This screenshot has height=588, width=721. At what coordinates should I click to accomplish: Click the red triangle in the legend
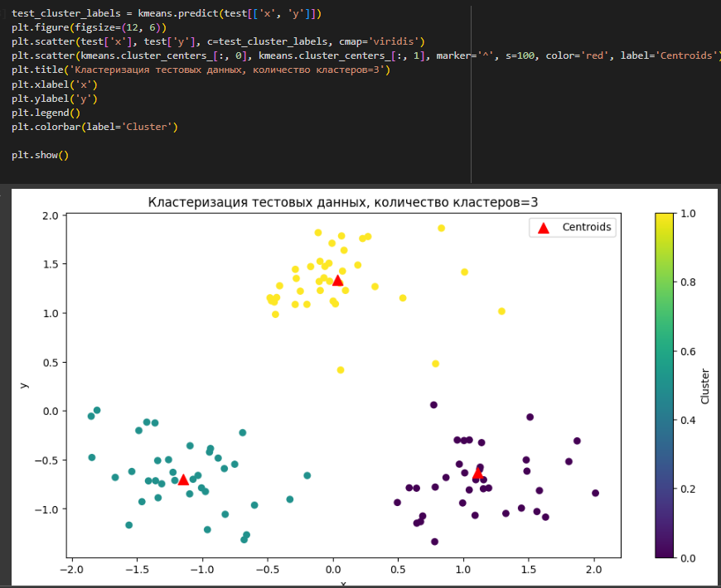(544, 228)
